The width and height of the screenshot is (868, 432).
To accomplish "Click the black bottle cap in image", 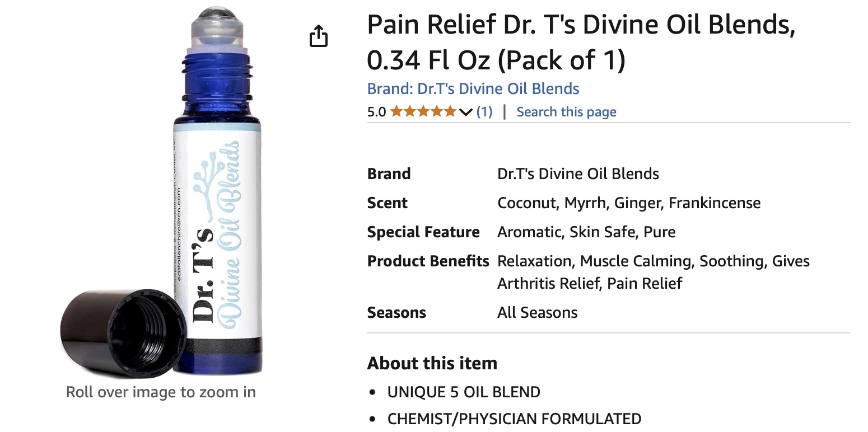I will tap(124, 331).
